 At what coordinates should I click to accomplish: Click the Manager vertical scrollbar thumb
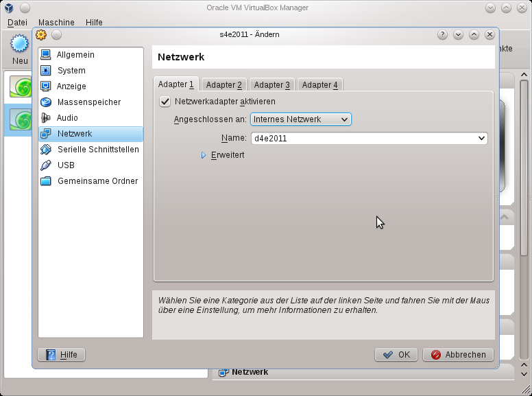point(524,168)
